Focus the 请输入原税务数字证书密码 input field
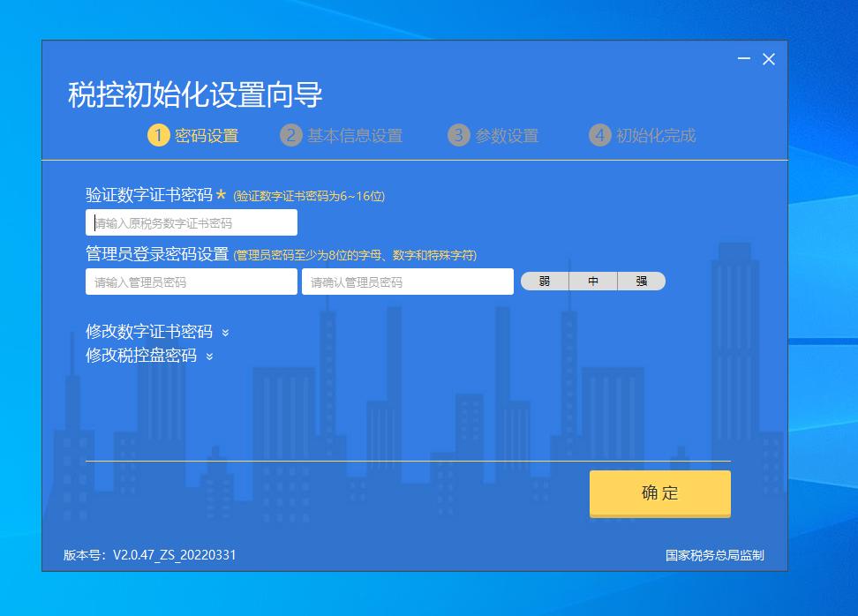Viewport: 858px width, 616px height. [x=191, y=222]
